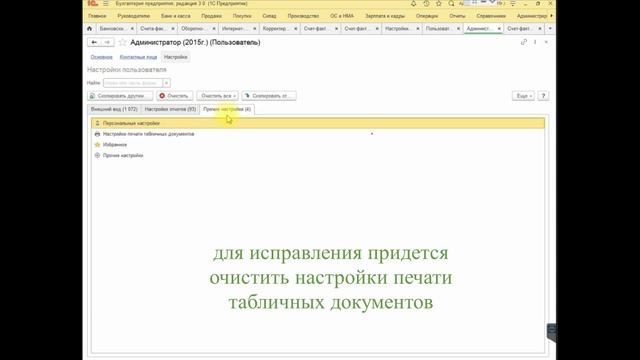Open the Основное link
This screenshot has width=640, height=360.
coord(102,57)
